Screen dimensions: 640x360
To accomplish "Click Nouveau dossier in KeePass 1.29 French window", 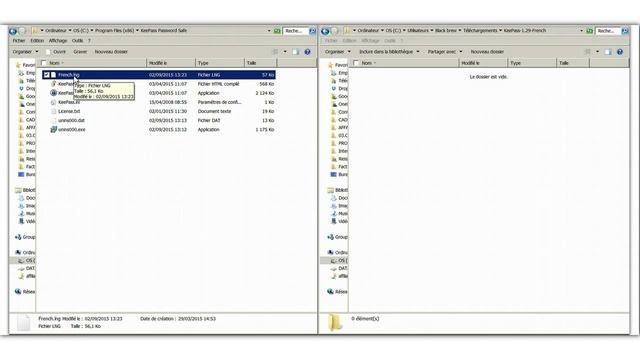I will coord(487,52).
